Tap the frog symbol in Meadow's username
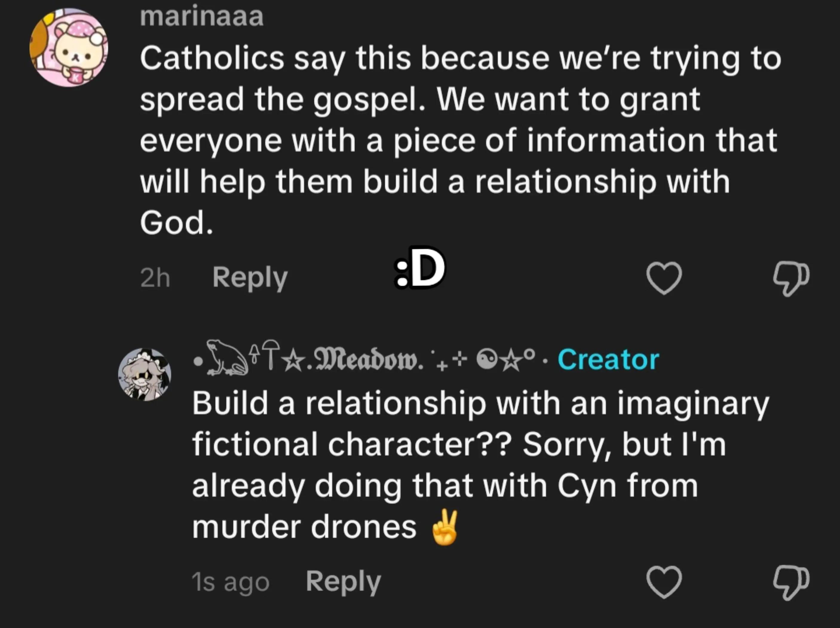The width and height of the screenshot is (840, 628). [x=227, y=358]
